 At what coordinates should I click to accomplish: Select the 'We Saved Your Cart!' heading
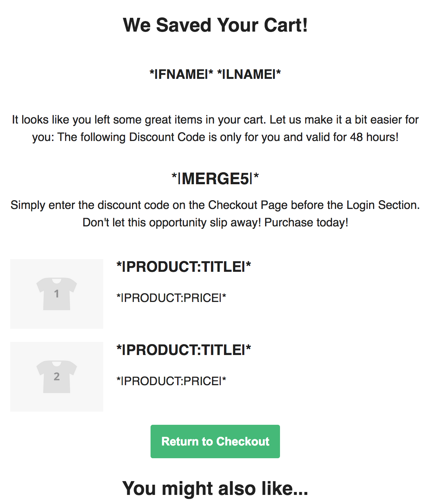pyautogui.click(x=215, y=25)
